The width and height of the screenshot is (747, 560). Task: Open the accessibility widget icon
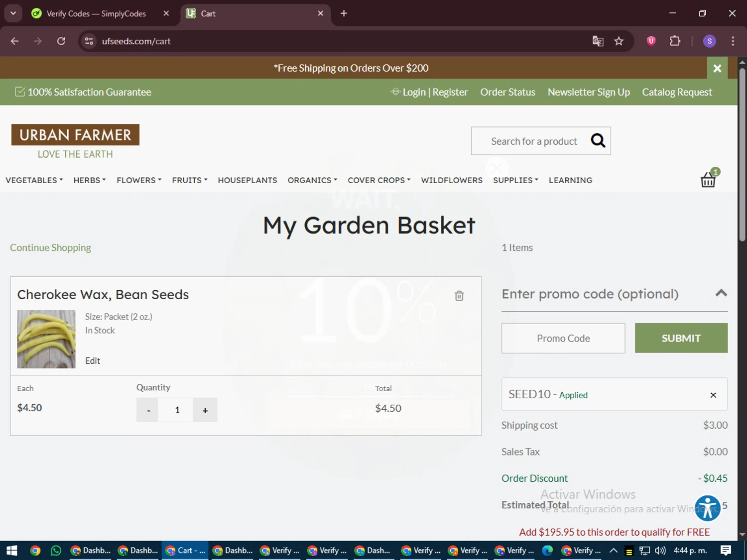[708, 508]
